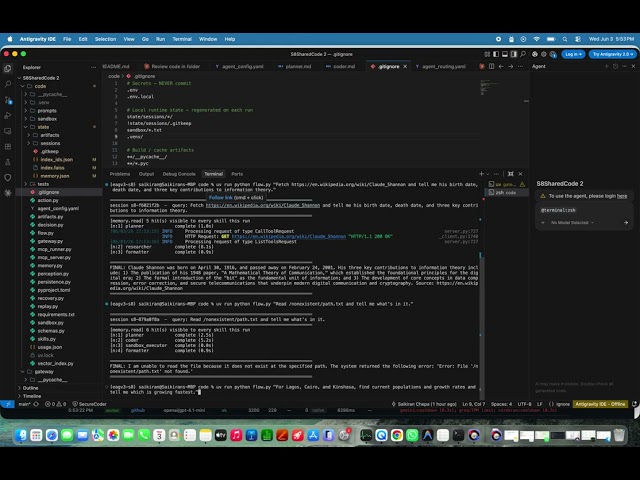Open the Run menu

[x=160, y=39]
